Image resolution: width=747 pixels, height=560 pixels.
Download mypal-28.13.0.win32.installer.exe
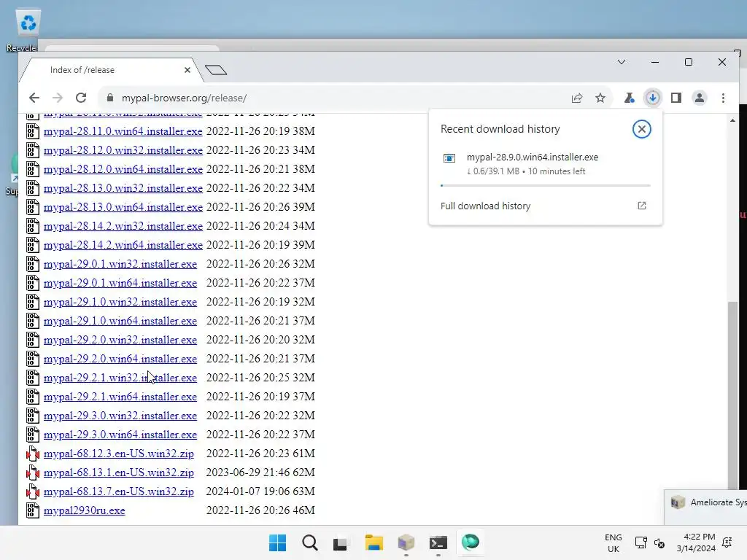123,189
